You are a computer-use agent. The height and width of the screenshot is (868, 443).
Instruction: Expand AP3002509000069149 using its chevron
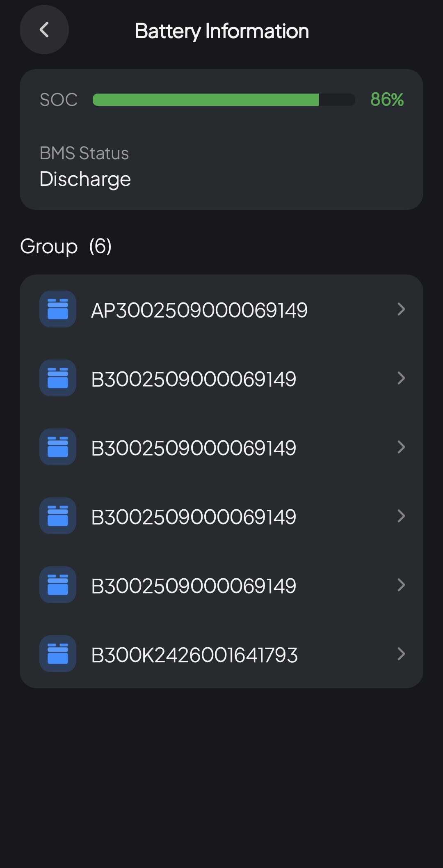(401, 309)
